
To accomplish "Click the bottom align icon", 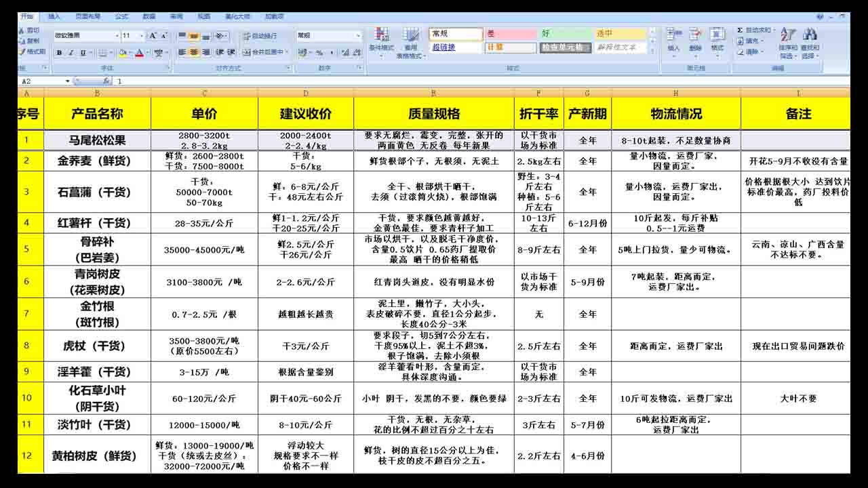I will [205, 36].
